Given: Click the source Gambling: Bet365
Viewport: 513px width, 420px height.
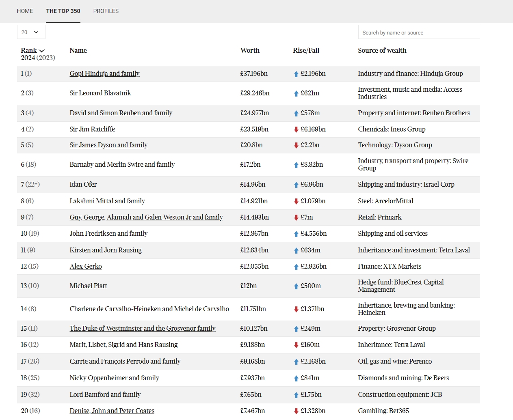Looking at the screenshot, I should (x=383, y=411).
